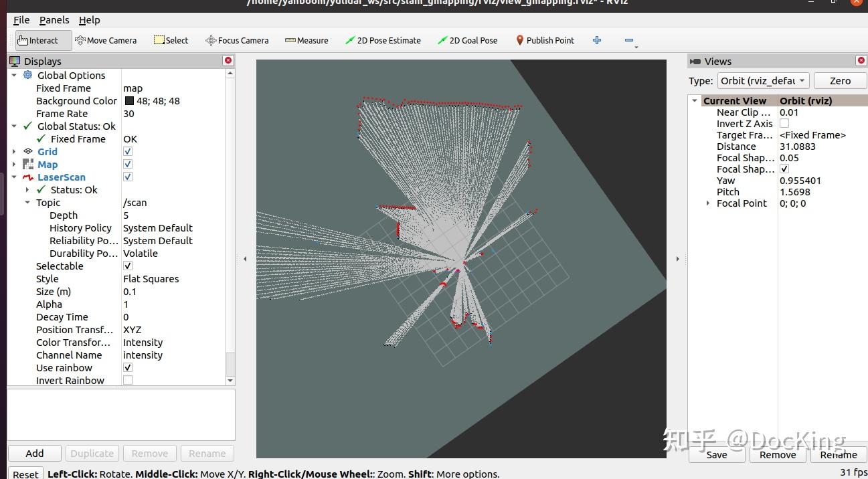Click the Add display button
Viewport: 868px width, 479px height.
coord(35,453)
